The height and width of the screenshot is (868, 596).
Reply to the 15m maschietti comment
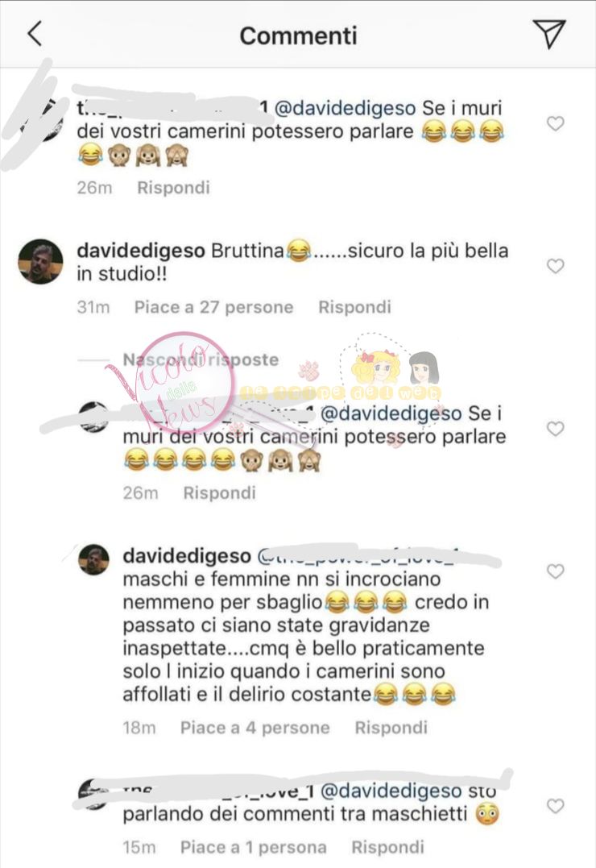click(x=387, y=847)
